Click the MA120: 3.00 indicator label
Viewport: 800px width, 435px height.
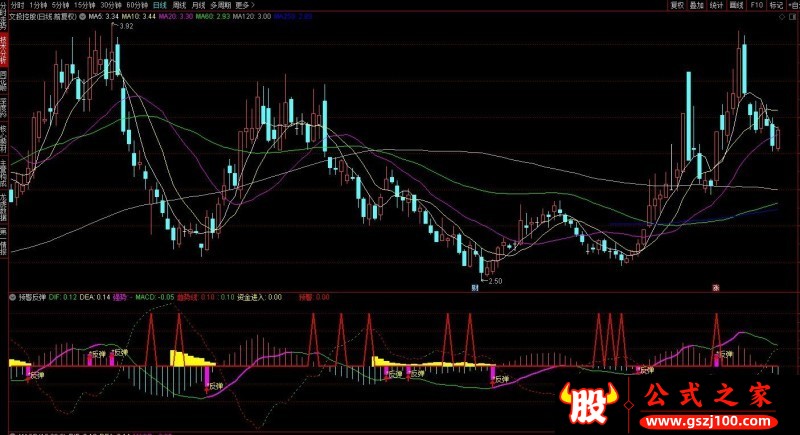pyautogui.click(x=252, y=16)
